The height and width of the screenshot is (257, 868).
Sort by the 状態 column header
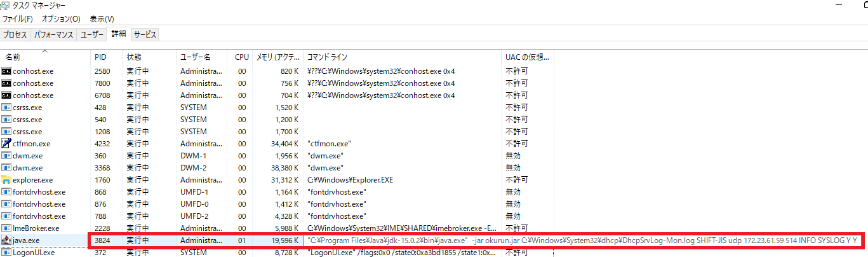pos(149,57)
